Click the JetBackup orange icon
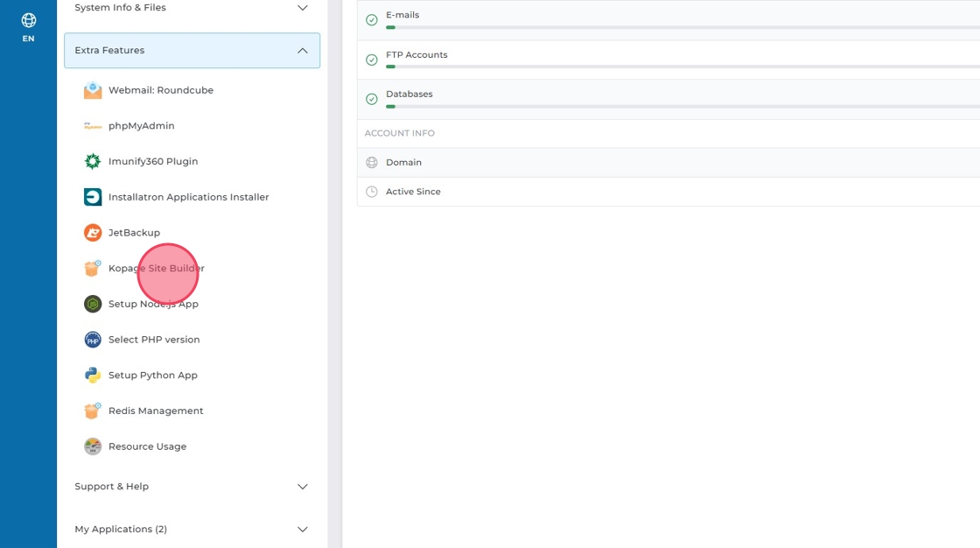The width and height of the screenshot is (980, 548). (93, 233)
